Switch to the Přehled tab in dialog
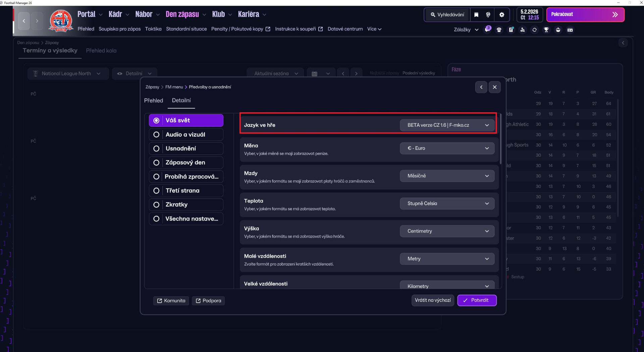The width and height of the screenshot is (644, 352). (x=153, y=101)
